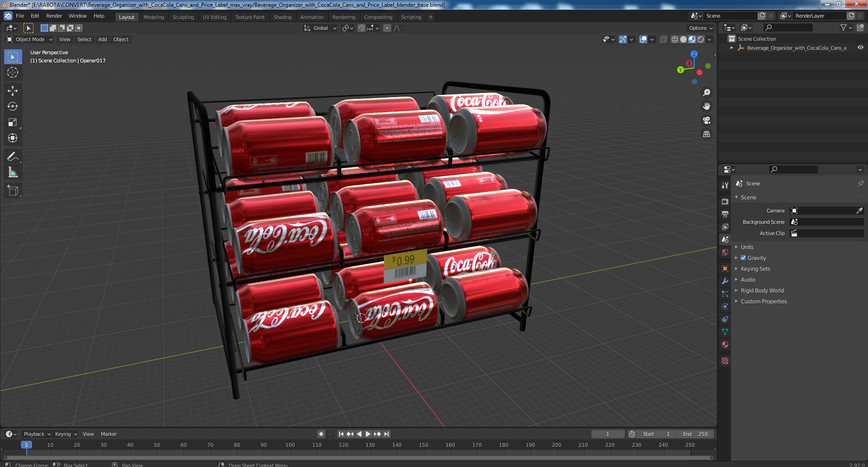The width and height of the screenshot is (868, 467).
Task: Click the pan view hand icon
Action: click(706, 106)
